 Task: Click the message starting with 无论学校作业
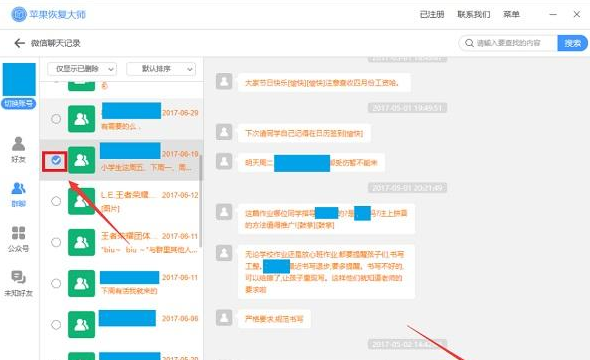pos(326,272)
